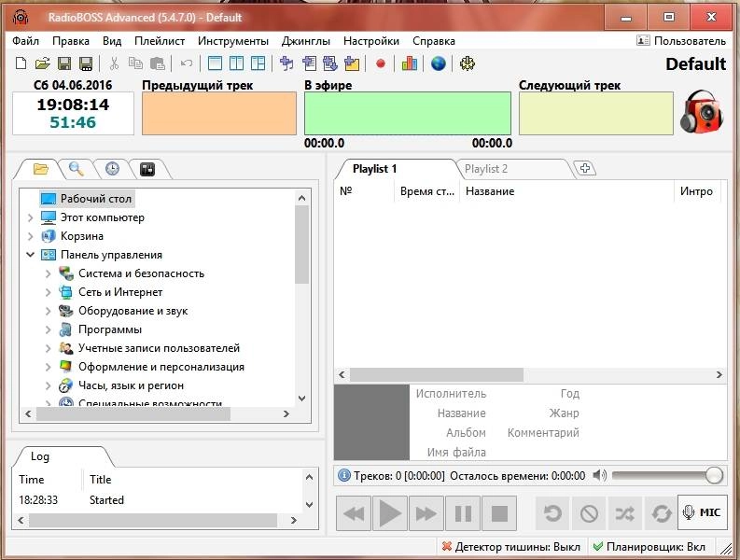Viewport: 740px width, 560px height.
Task: Save playlist using first floppy disk icon
Action: pyautogui.click(x=64, y=63)
